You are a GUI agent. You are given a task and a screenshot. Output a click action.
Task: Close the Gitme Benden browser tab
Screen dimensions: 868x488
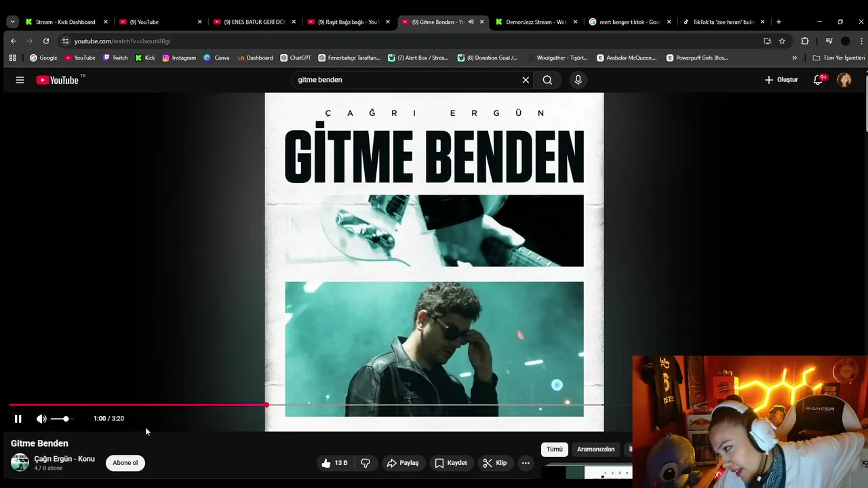point(482,22)
